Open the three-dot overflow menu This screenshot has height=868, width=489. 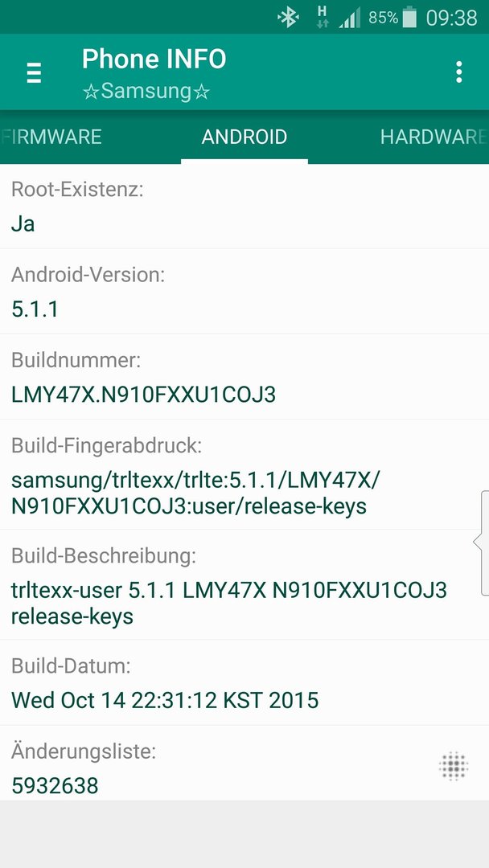point(458,72)
